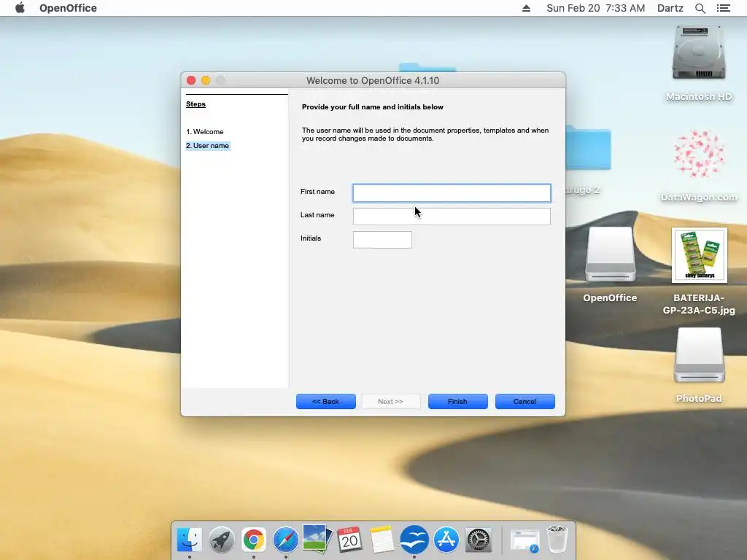This screenshot has width=747, height=560.
Task: Select step 2. User name in Steps
Action: tap(208, 145)
